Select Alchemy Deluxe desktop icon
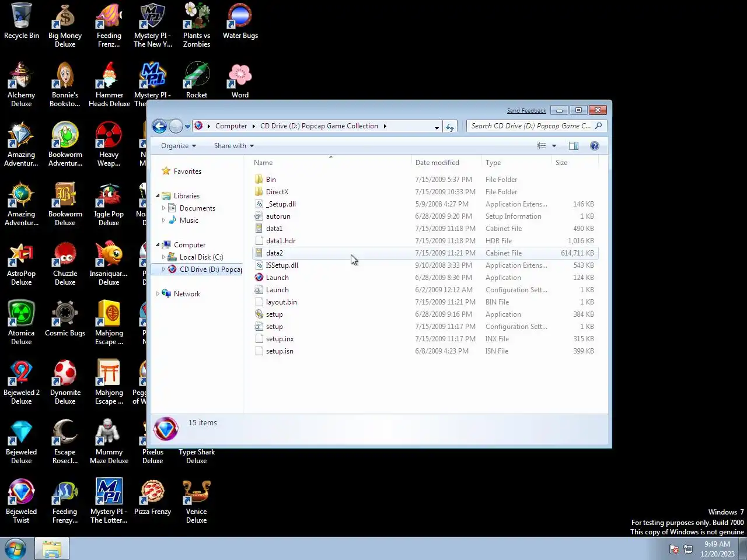Viewport: 747px width, 560px height. 22,85
